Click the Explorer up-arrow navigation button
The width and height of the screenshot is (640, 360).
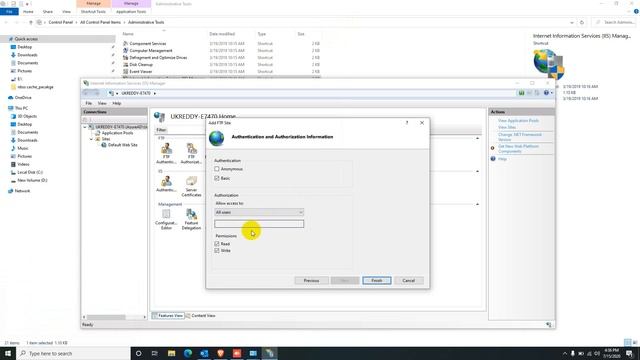click(x=31, y=22)
